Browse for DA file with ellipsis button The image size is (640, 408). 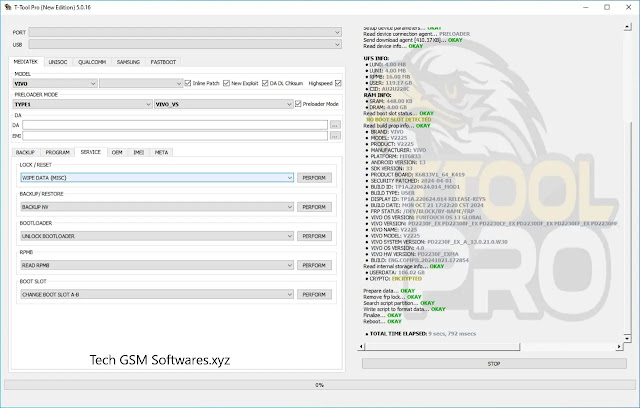(335, 125)
